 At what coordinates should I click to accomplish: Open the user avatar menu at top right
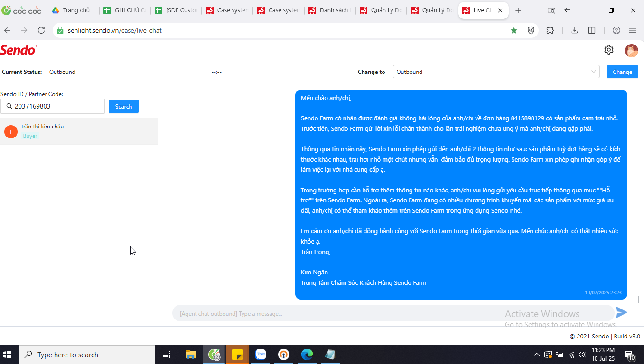coord(632,50)
